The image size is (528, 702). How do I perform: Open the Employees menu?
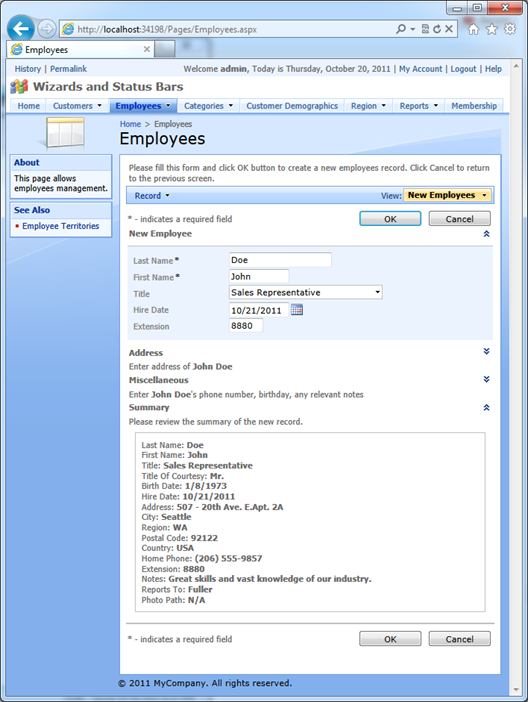point(143,106)
